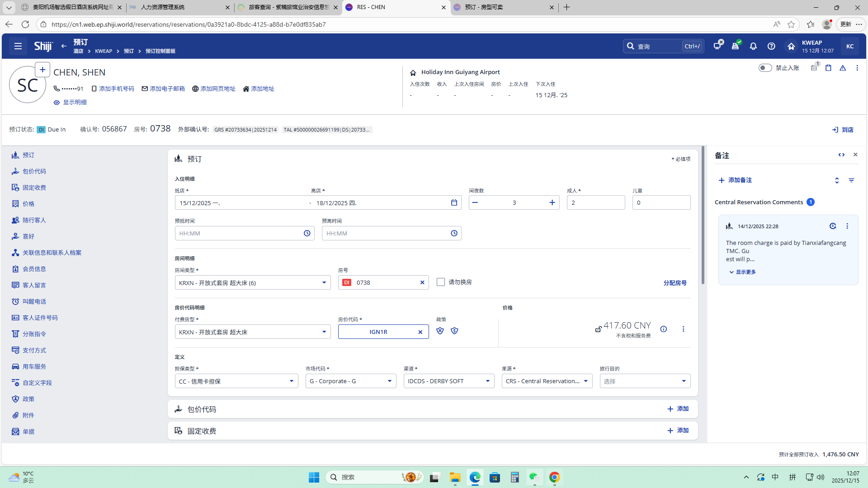Click the price information info icon
The height and width of the screenshot is (488, 868).
[x=663, y=329]
